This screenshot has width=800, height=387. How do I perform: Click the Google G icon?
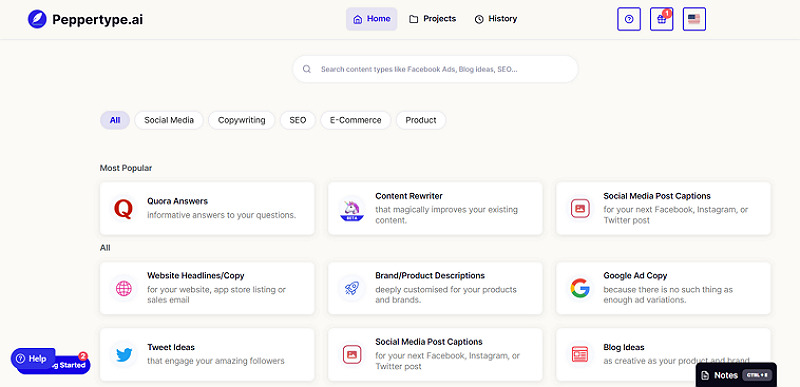click(580, 289)
